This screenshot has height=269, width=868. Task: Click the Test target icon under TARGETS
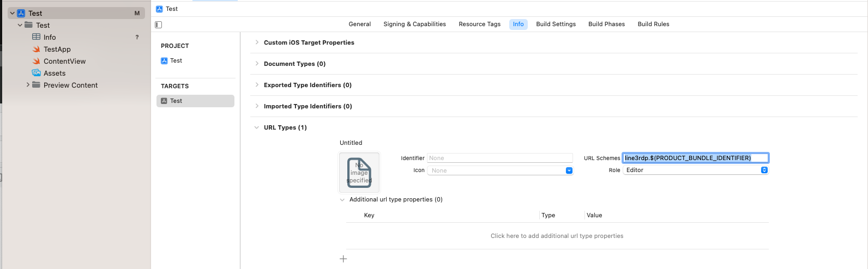coord(164,101)
